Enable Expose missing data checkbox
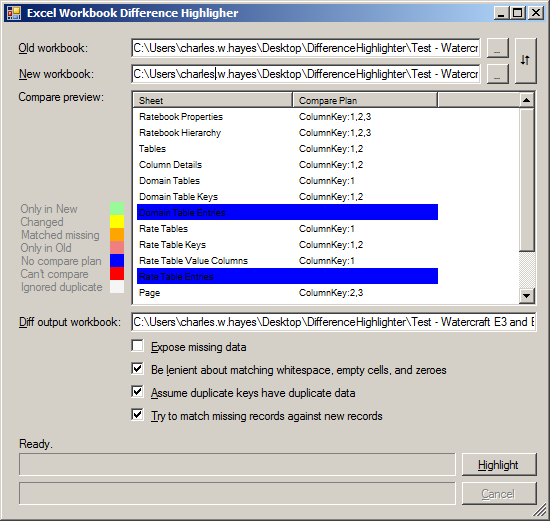Viewport: 550px width, 521px height. [138, 346]
